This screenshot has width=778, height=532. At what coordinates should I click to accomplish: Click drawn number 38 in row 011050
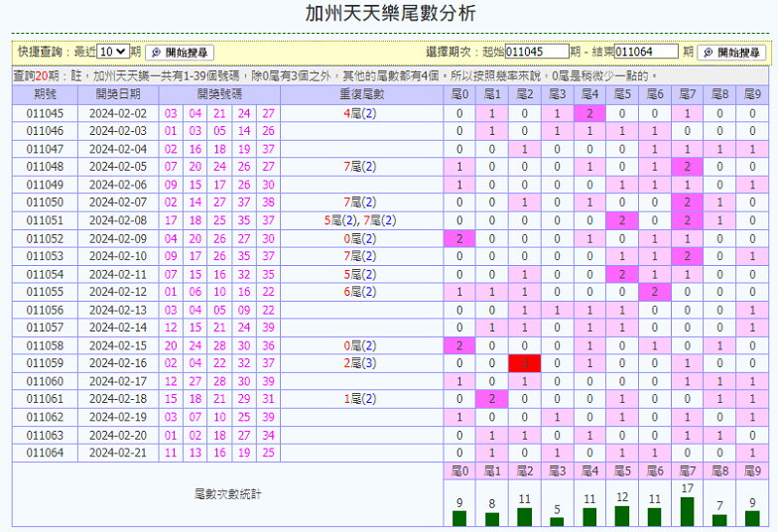(x=268, y=202)
